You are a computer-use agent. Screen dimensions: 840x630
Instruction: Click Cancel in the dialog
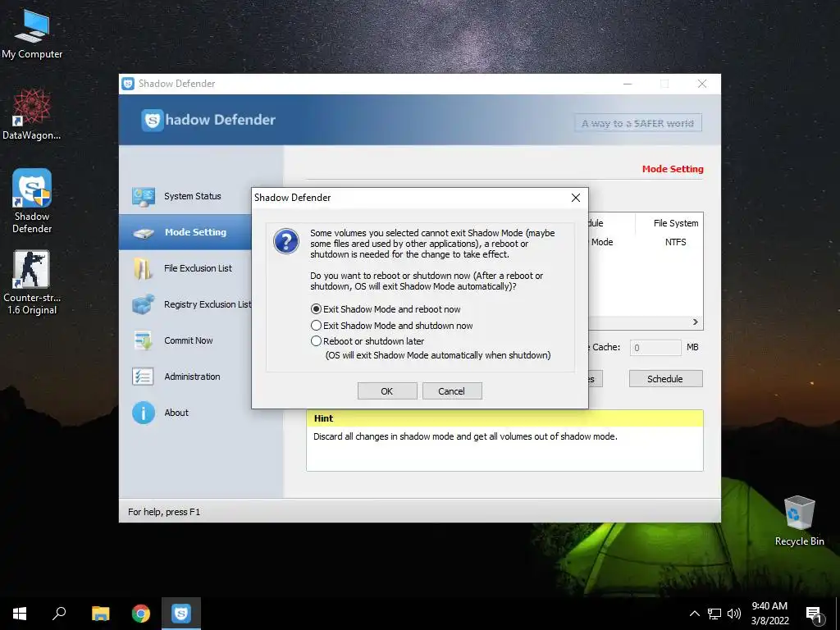pos(452,391)
